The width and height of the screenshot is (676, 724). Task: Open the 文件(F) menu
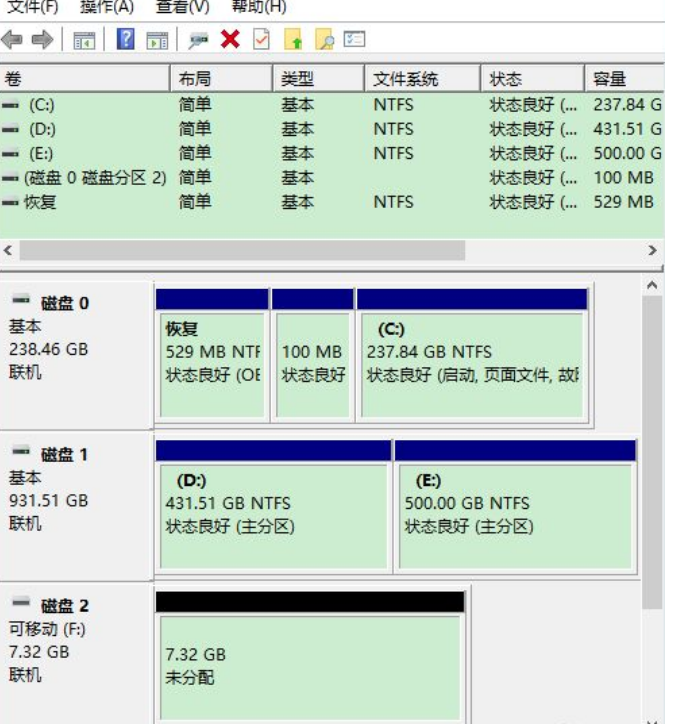[x=33, y=7]
